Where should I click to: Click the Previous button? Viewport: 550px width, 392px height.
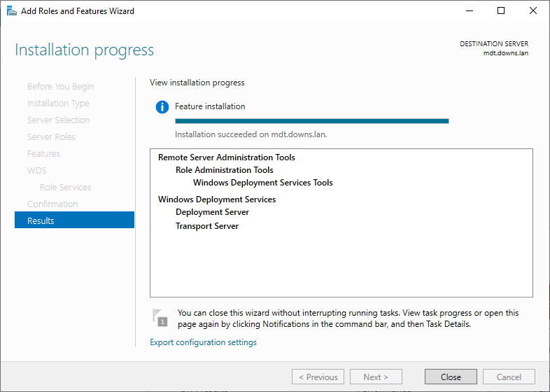[318, 377]
